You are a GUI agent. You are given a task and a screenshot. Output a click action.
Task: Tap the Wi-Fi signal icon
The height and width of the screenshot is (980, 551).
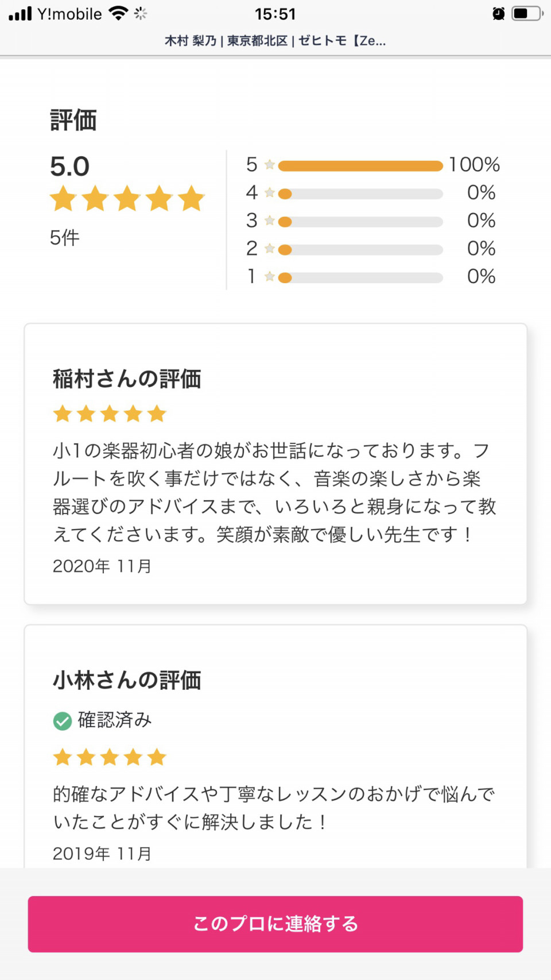point(118,13)
